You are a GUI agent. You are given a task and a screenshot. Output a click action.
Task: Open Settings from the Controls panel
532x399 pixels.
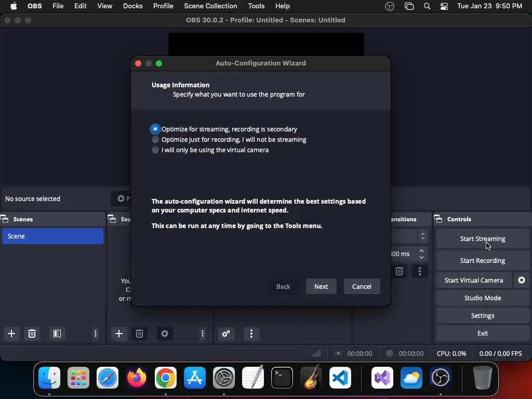pos(483,315)
